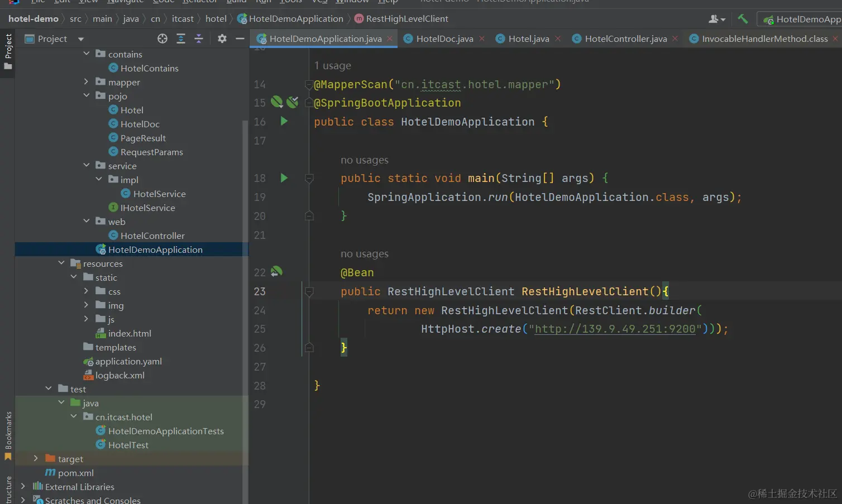Click Collapse All icon in Project panel
This screenshot has height=504, width=842.
tap(199, 39)
